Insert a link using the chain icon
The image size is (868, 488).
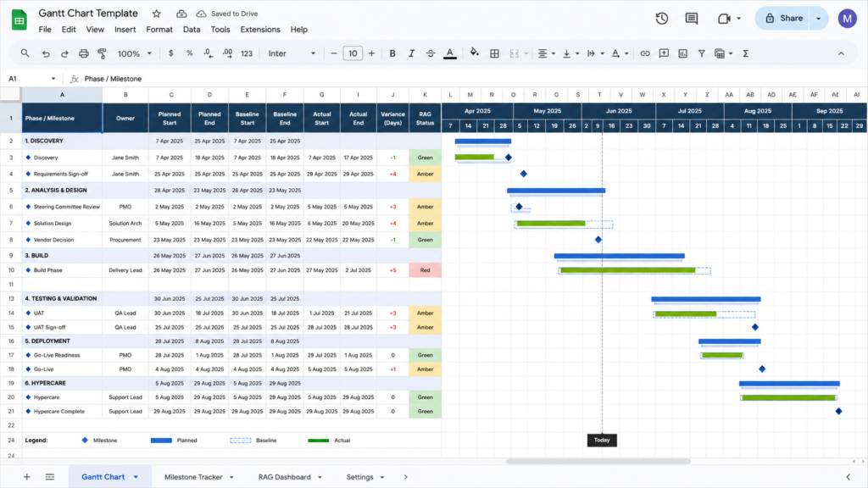click(x=645, y=53)
